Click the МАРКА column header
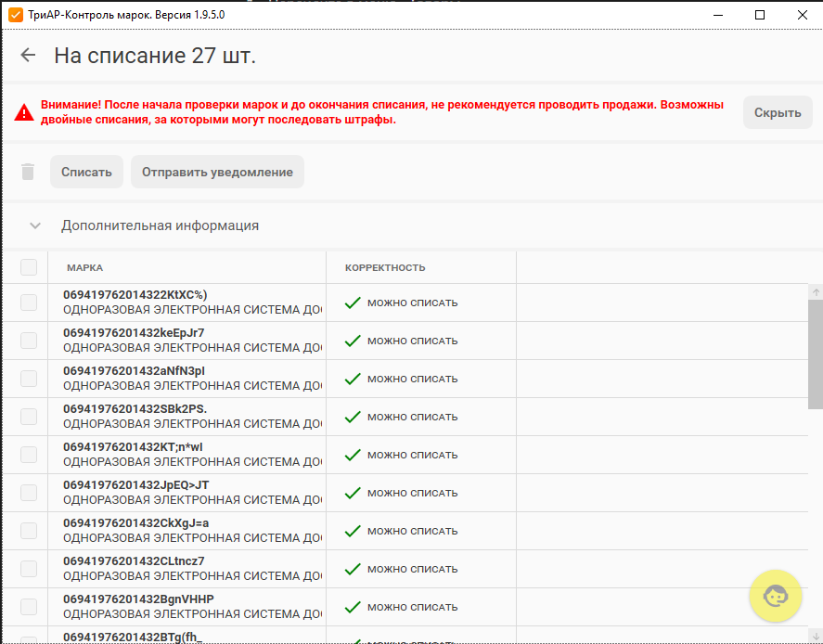This screenshot has height=644, width=823. [x=85, y=267]
